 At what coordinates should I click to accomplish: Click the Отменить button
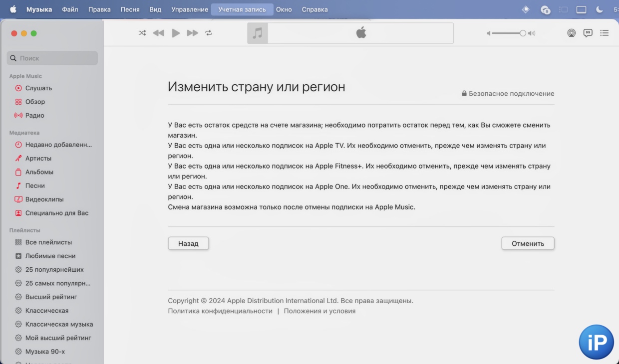tap(528, 243)
